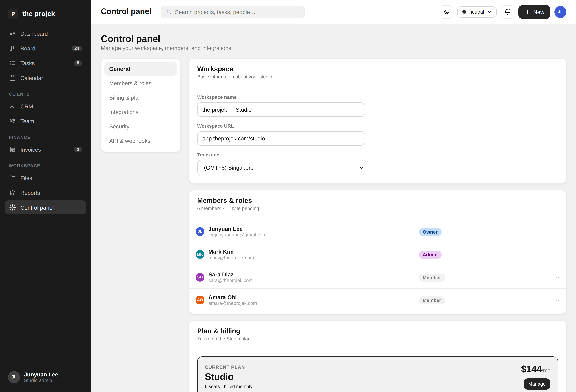Viewport: 576px width, 392px height.
Task: Click Amara Obi's Member role badge
Action: [432, 300]
